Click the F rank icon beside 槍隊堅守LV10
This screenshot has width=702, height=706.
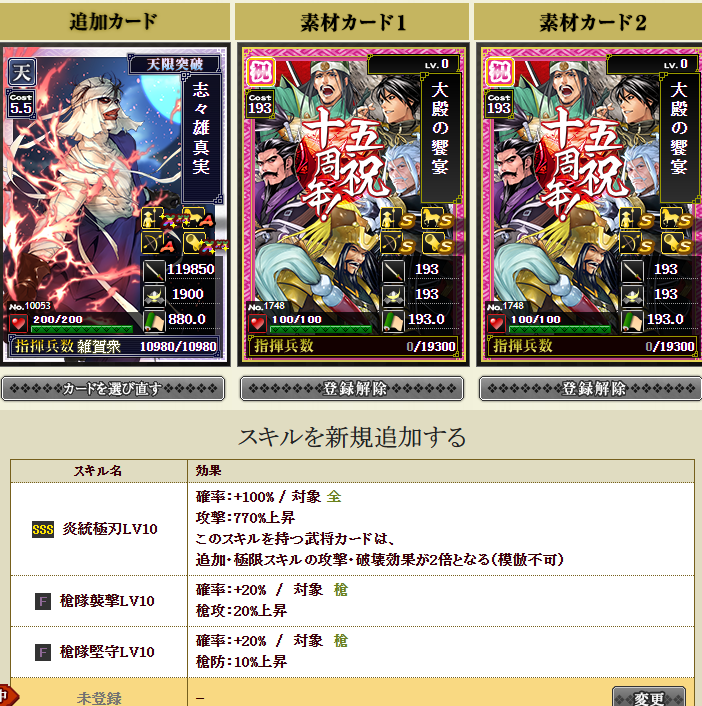[x=43, y=652]
